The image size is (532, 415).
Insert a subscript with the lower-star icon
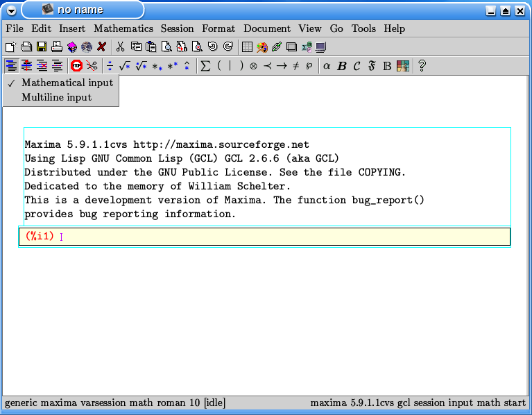click(x=157, y=66)
